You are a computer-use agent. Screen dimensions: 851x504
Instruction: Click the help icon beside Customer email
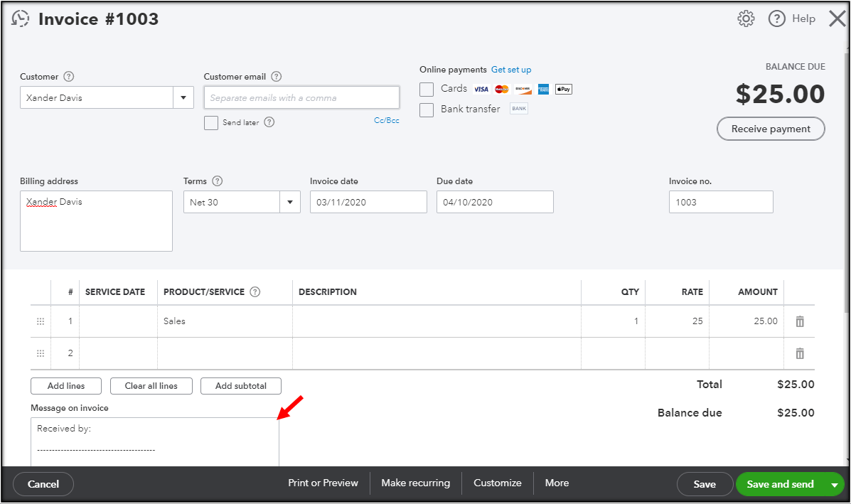pyautogui.click(x=277, y=77)
